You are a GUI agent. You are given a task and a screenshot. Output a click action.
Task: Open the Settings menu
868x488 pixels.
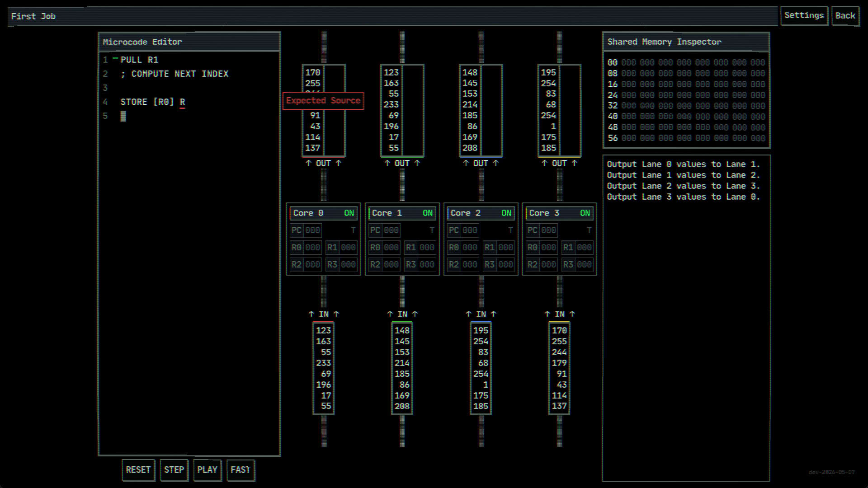pos(804,15)
